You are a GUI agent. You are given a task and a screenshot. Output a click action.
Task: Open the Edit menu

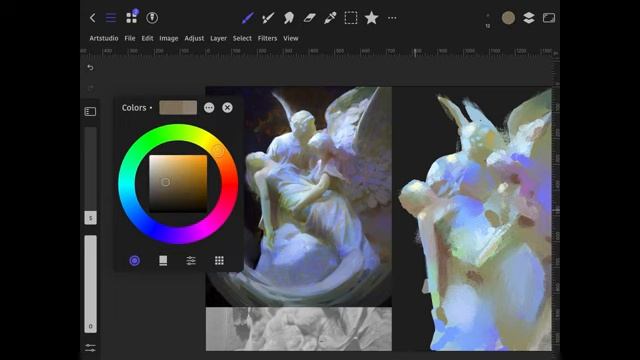(147, 38)
